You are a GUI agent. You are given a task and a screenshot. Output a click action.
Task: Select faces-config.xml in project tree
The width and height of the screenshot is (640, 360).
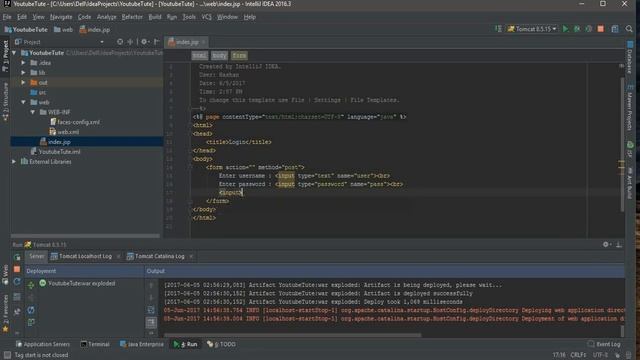tap(74, 122)
